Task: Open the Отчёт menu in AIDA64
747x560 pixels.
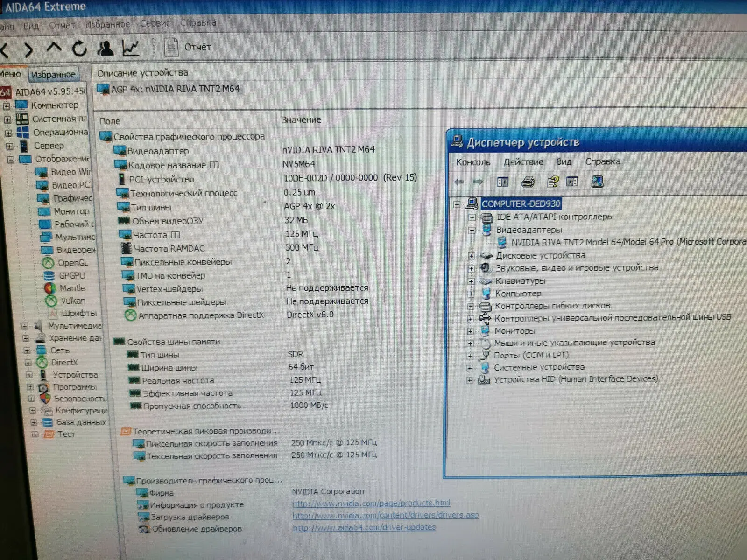Action: [x=62, y=25]
